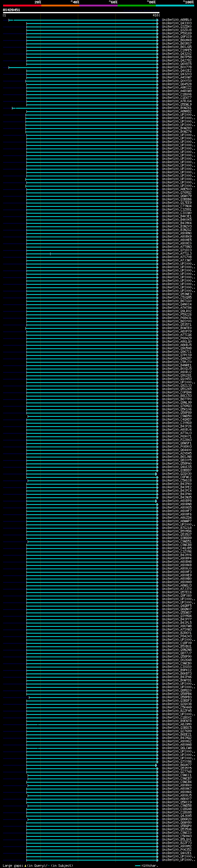This screenshot has height=868, width=197.
Task: Select the UniRef100_Q4JKA5 label
Action: pos(177,816)
